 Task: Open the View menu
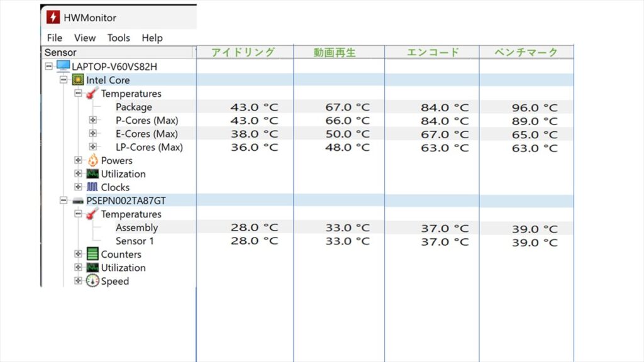(85, 38)
